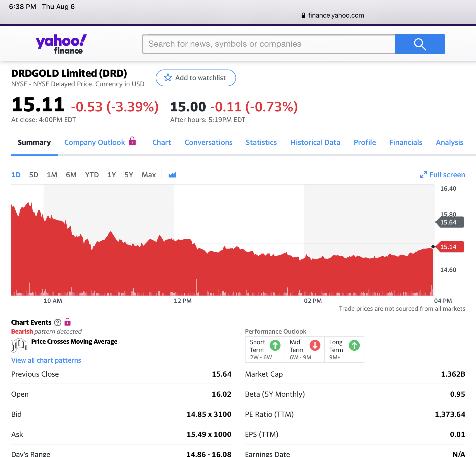
Task: Click the candlestick pattern icon
Action: (19, 345)
